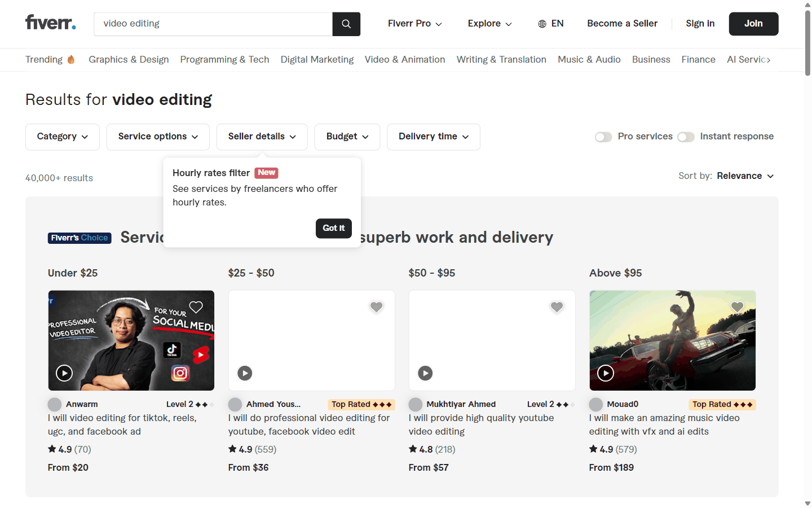
Task: Open Mouad0's music video editing gig
Action: click(664, 425)
